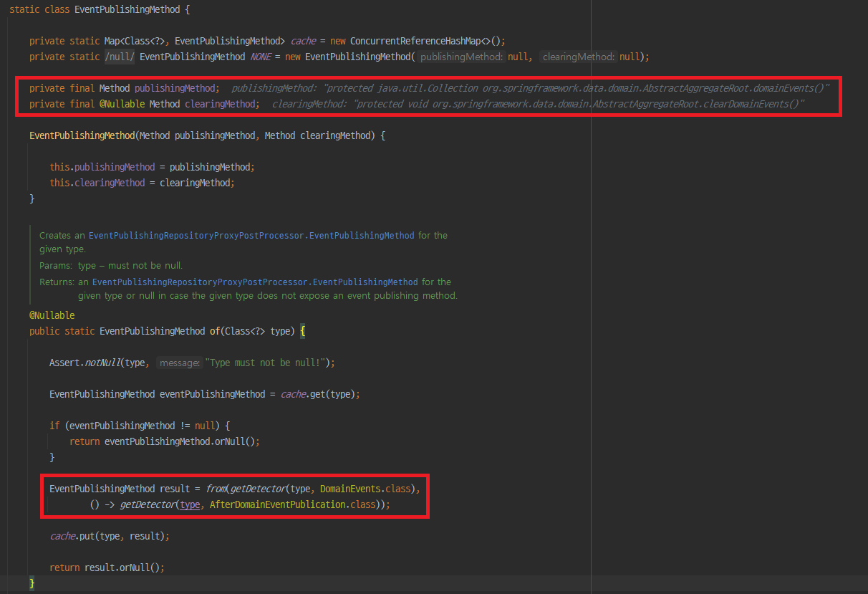Click the /null/ annotation hint before NONE

tap(120, 57)
